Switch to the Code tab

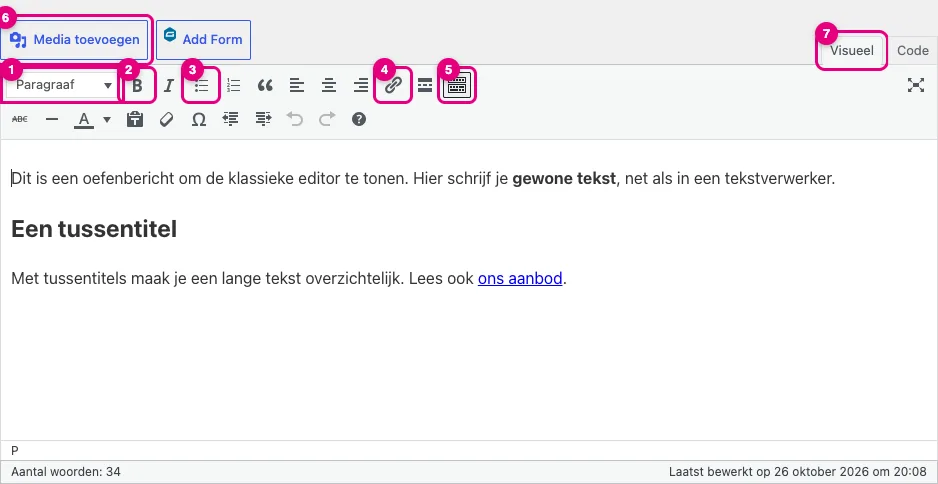point(912,50)
